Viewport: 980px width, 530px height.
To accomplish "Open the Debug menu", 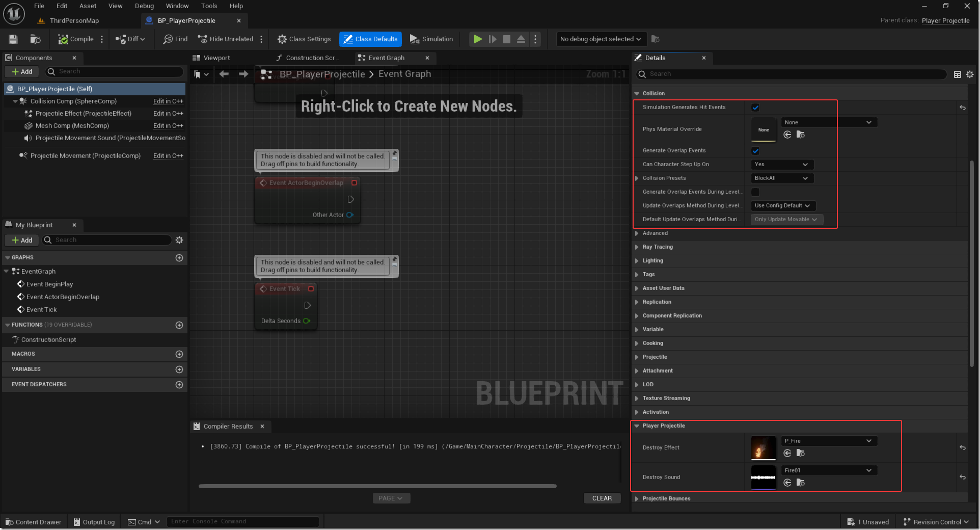I will (144, 6).
